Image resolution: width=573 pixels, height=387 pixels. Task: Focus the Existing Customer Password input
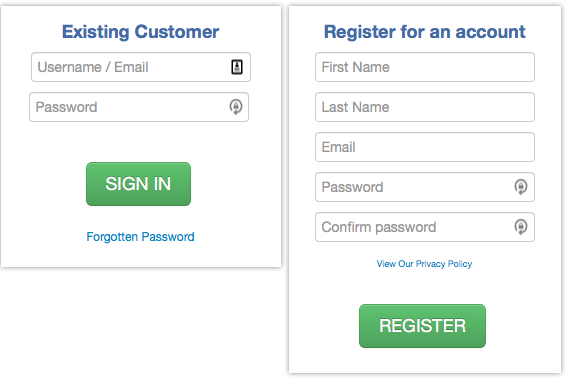(139, 107)
